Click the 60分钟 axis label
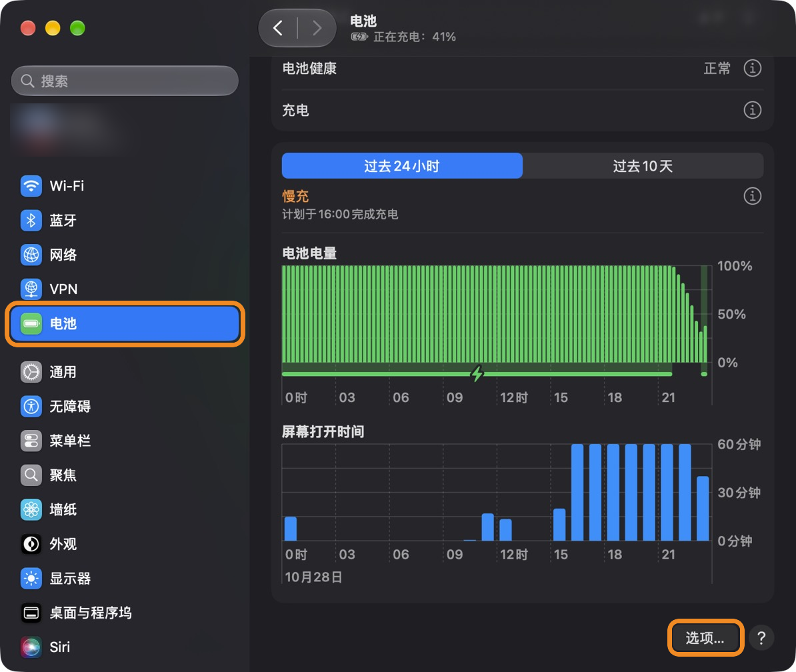This screenshot has height=672, width=796. click(739, 444)
